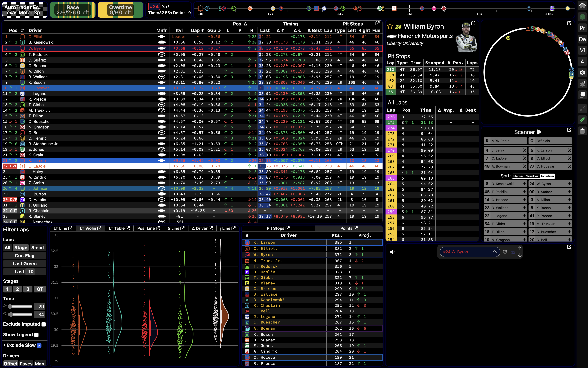Select the Stage laps filter
Image resolution: width=588 pixels, height=368 pixels.
[x=21, y=248]
